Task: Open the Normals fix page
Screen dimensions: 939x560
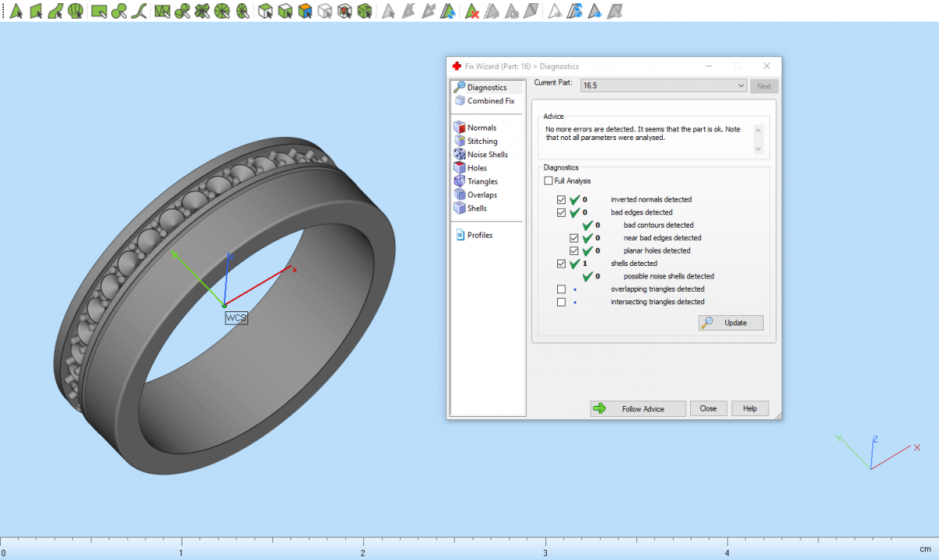Action: 481,127
